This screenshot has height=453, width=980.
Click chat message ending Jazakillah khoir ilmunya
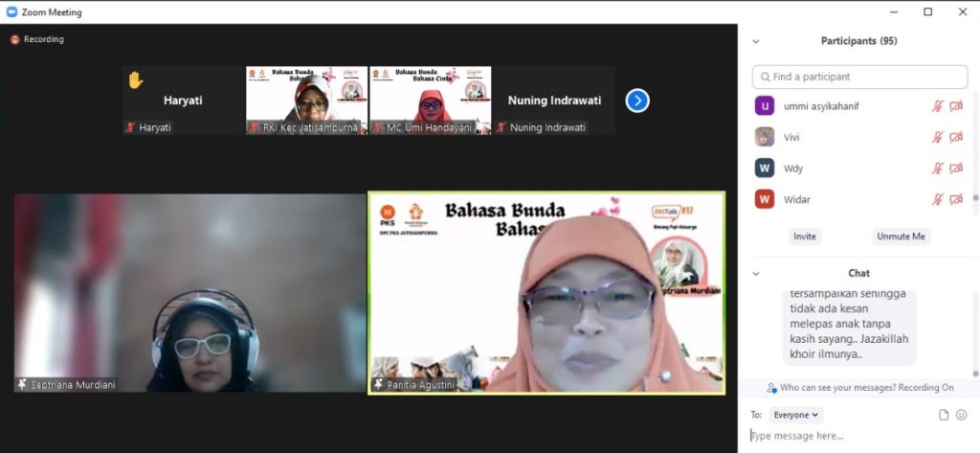(x=849, y=327)
